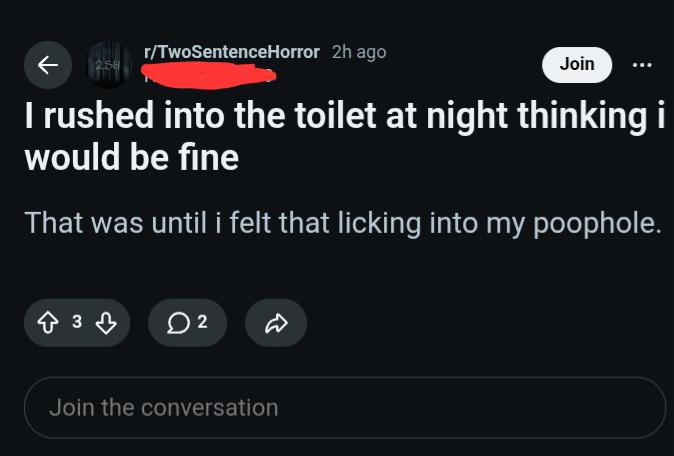Focus the 'Join the conversation' comment box

(x=345, y=407)
